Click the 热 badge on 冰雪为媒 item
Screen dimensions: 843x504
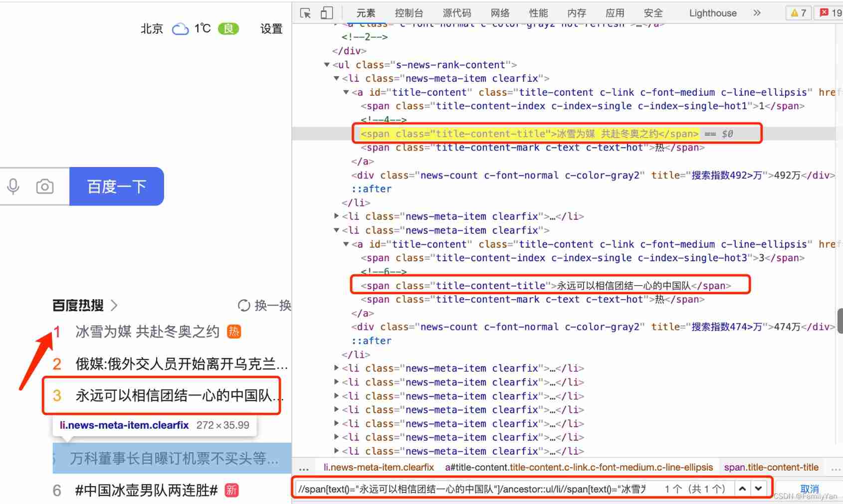click(x=234, y=332)
